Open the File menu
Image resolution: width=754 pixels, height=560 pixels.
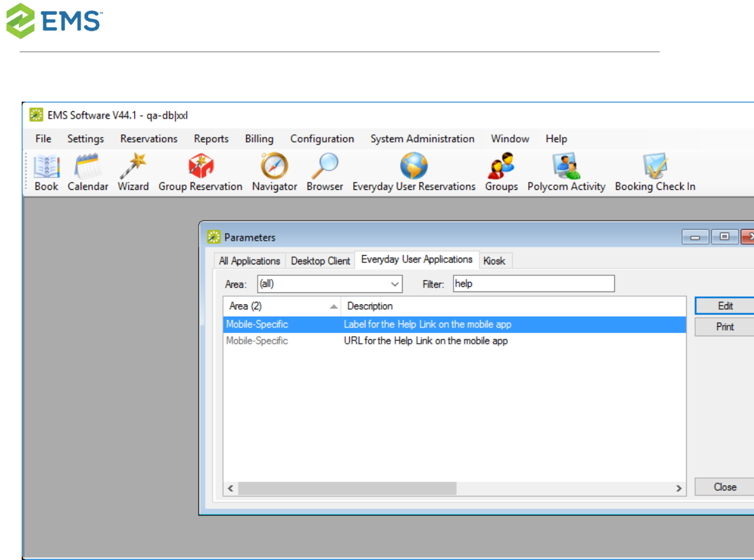[43, 139]
